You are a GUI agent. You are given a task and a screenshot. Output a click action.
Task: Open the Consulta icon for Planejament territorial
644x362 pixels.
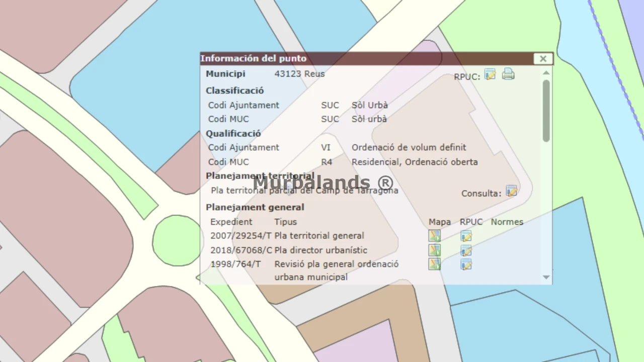[511, 192]
